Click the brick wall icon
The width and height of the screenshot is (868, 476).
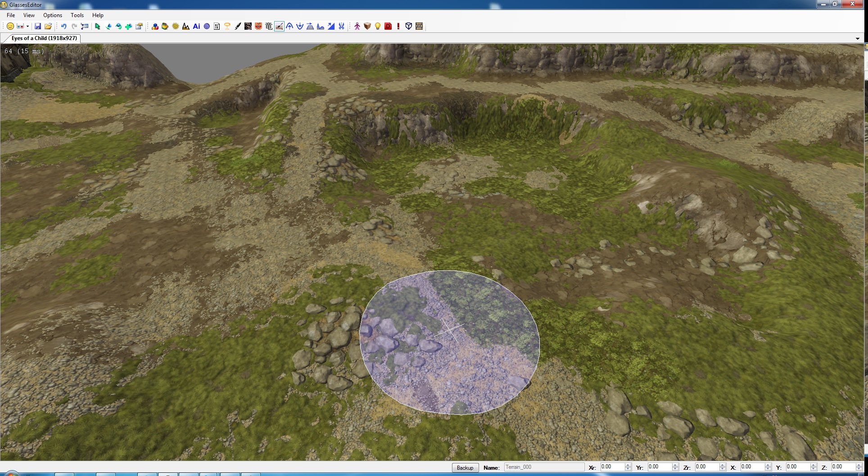419,27
